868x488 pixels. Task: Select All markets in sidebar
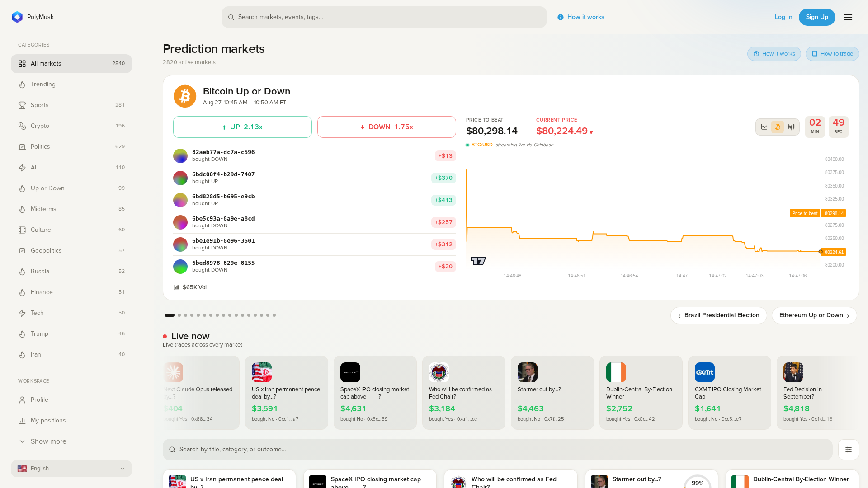click(x=71, y=64)
